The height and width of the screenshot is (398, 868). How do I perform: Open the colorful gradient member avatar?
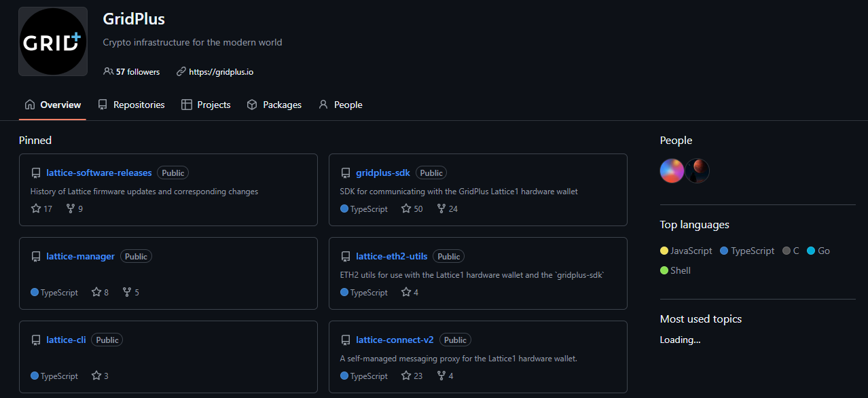[x=672, y=170]
